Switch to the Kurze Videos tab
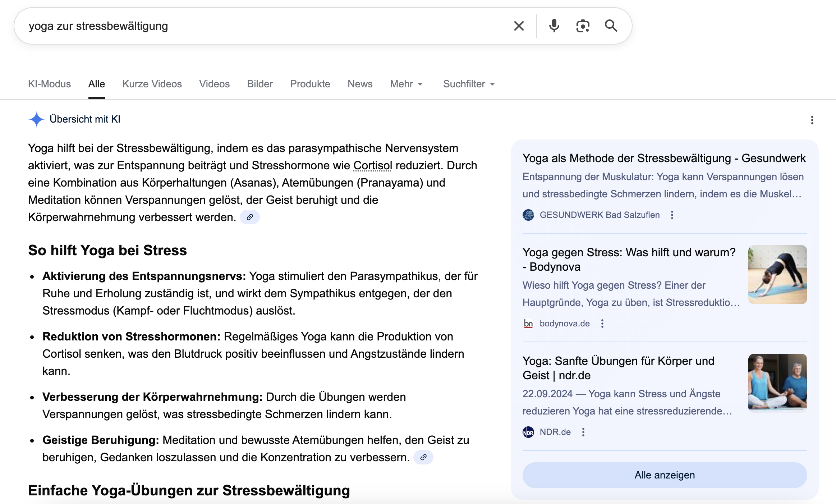The height and width of the screenshot is (504, 836). coord(152,84)
